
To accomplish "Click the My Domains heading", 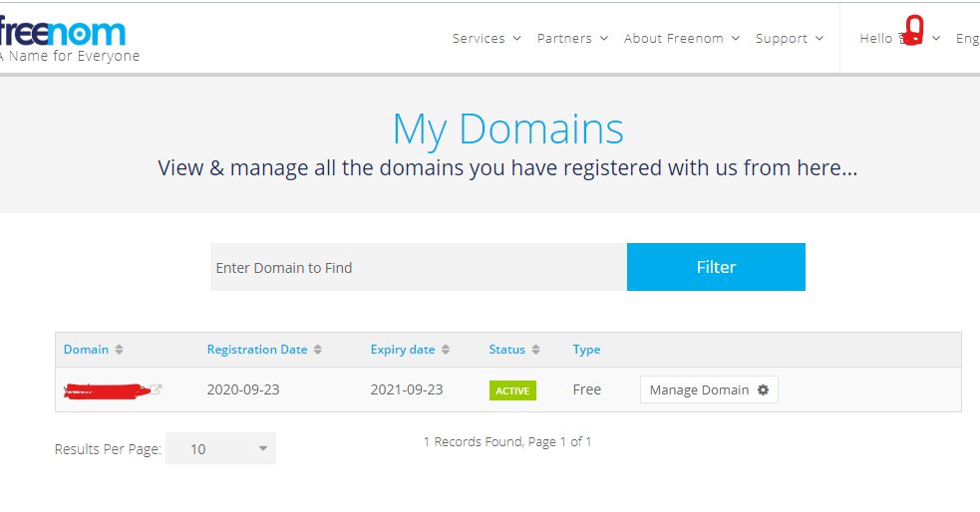I will pos(507,129).
